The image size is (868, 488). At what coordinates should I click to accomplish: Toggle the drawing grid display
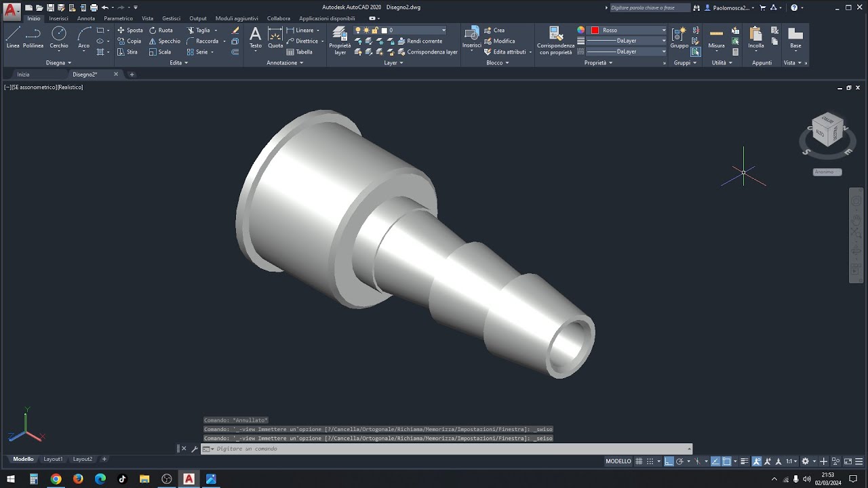pos(639,461)
